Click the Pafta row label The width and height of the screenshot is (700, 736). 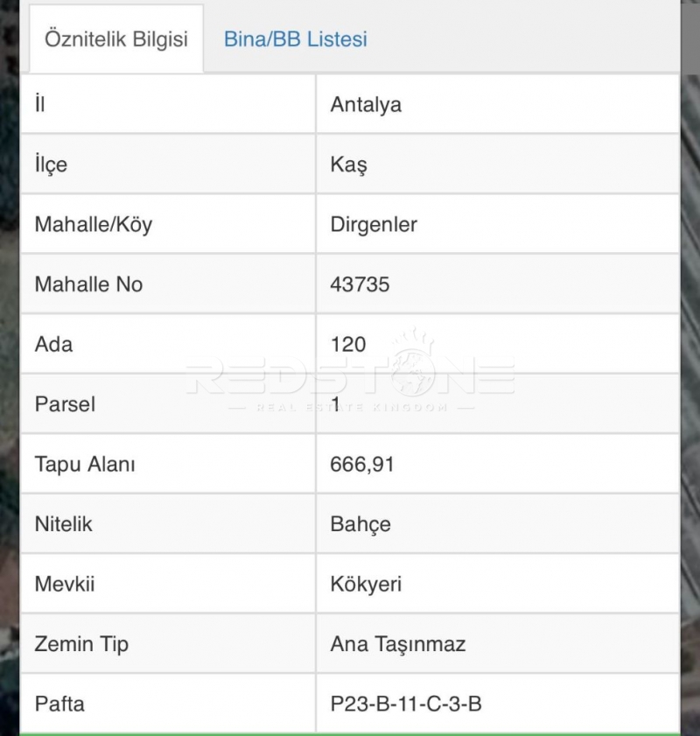(59, 704)
